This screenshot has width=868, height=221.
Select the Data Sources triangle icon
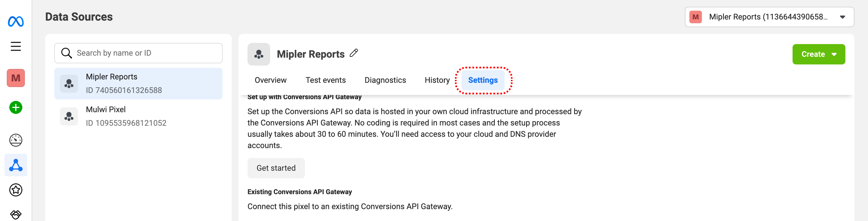point(16,165)
